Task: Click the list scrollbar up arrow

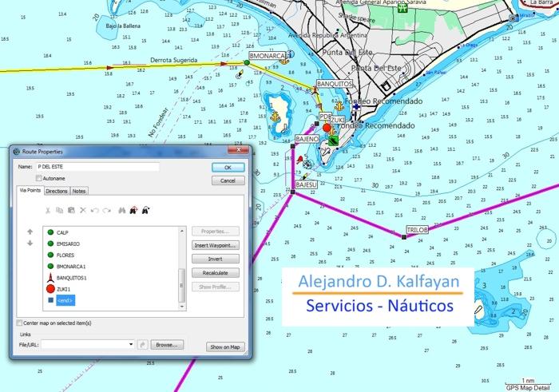Action: pos(182,231)
